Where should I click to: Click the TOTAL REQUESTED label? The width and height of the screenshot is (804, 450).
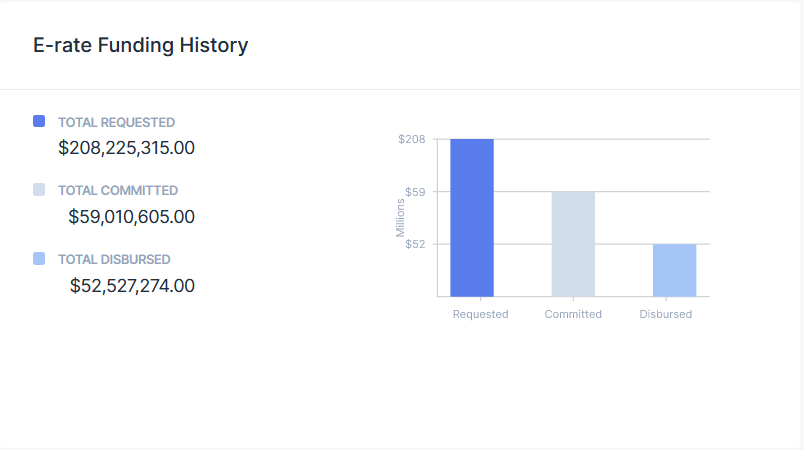116,122
